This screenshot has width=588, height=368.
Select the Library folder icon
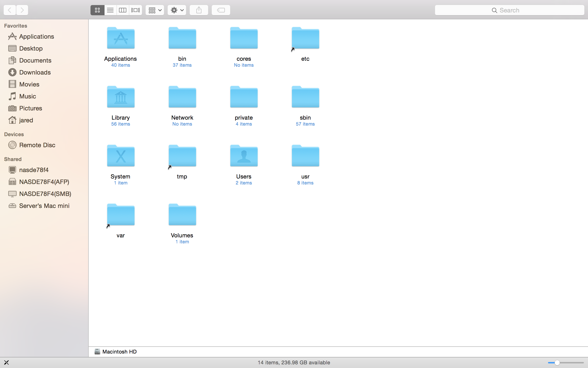(121, 97)
